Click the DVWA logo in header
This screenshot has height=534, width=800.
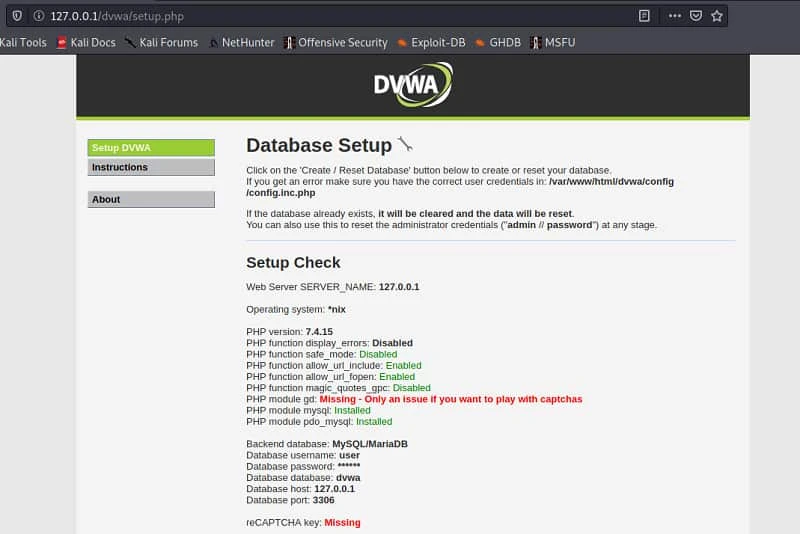[x=413, y=85]
